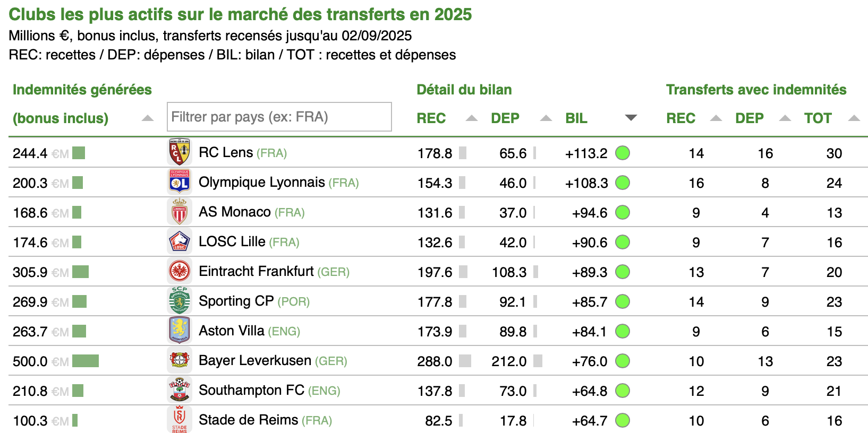
Task: Sort the 'Détail du bilan' REC column
Action: click(471, 118)
